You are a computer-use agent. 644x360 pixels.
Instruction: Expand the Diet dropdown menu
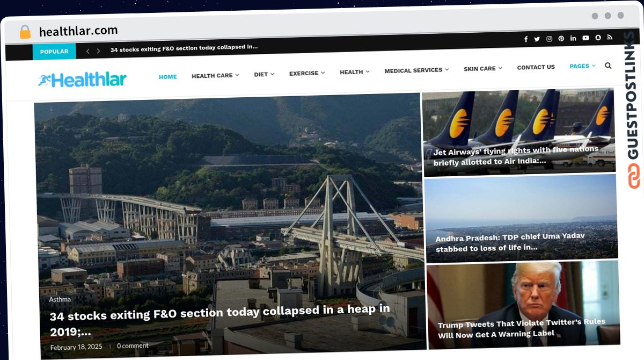click(x=264, y=75)
